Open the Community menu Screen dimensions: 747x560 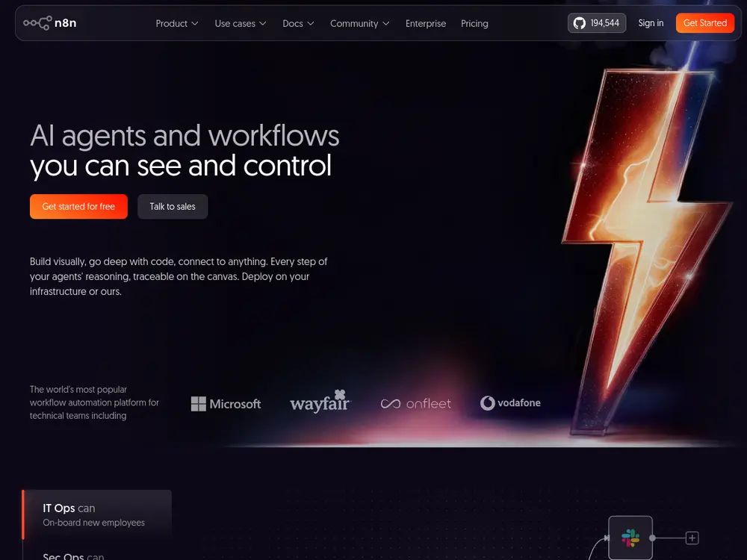pos(360,23)
